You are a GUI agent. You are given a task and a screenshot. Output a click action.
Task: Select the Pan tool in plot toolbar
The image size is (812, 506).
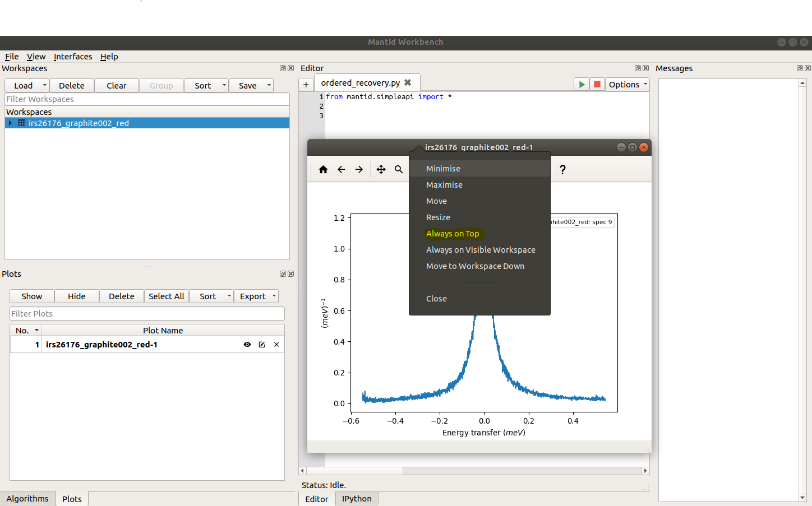[x=381, y=170]
